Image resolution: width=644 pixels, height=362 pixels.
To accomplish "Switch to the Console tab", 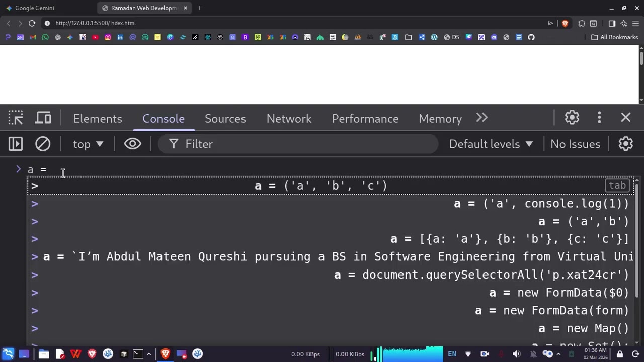I will pos(164,119).
